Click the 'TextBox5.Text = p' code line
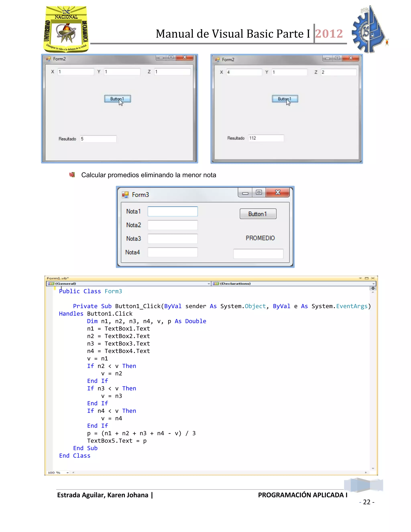 pyautogui.click(x=117, y=441)
